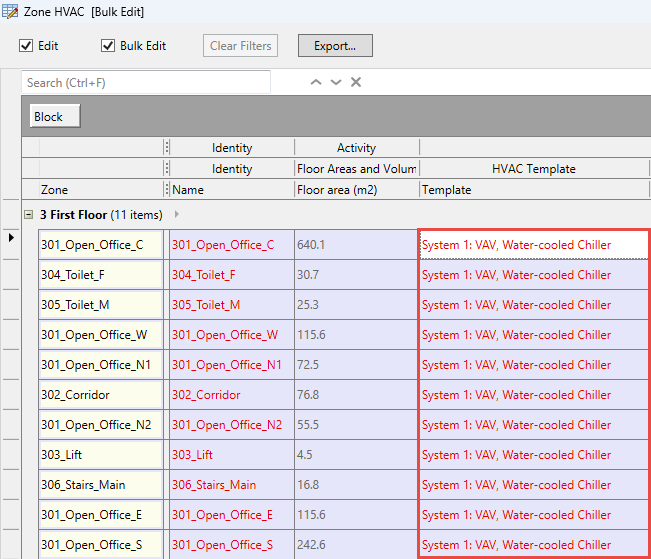
Task: Go to next search result arrow
Action: (336, 82)
